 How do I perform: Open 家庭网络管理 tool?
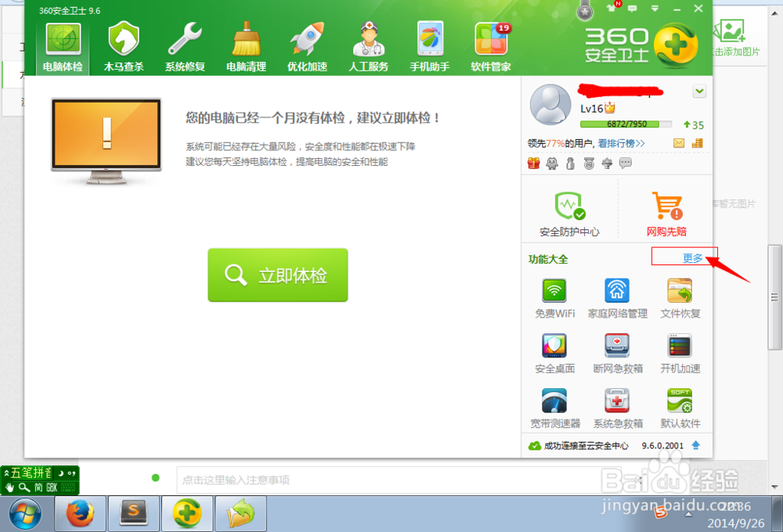pyautogui.click(x=617, y=298)
